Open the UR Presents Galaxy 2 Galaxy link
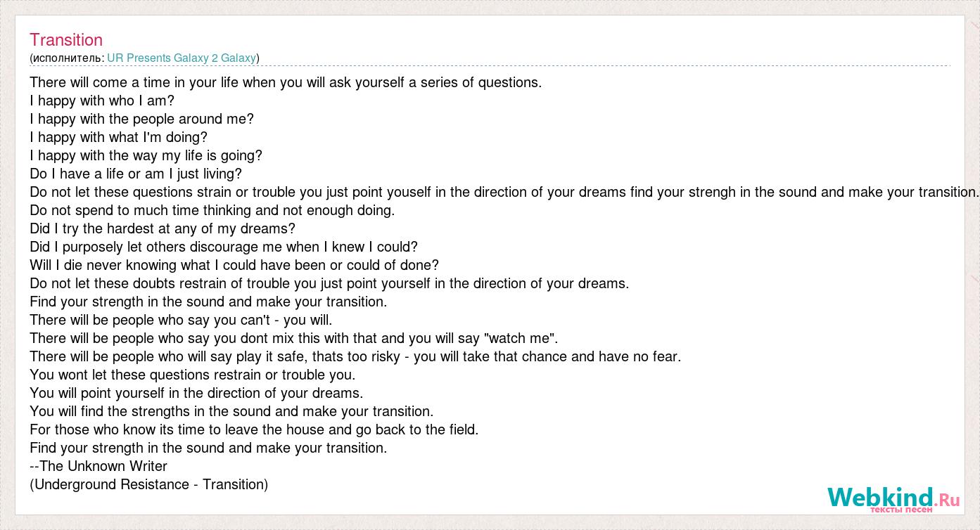Screen dimensions: 980x530 (x=182, y=58)
